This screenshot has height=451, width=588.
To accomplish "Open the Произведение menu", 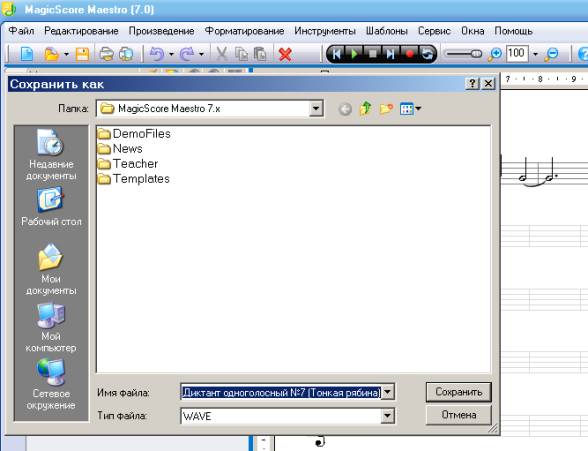I will pyautogui.click(x=162, y=31).
